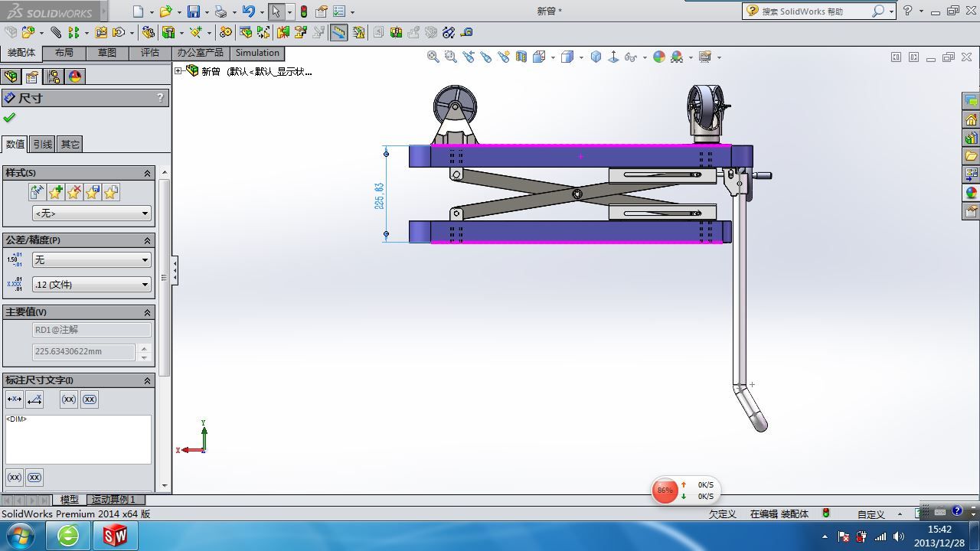Viewport: 980px width, 551px height.
Task: Click the Display style cube icon
Action: click(567, 57)
